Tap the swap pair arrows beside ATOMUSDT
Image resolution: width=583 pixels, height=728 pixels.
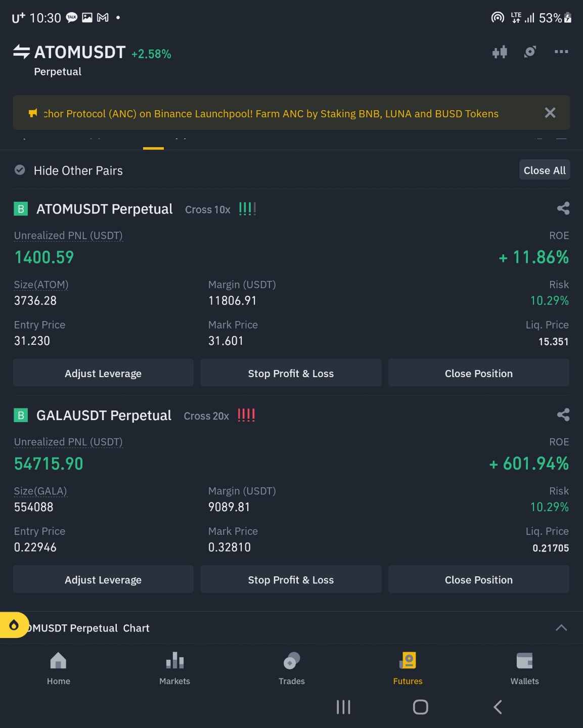(21, 52)
